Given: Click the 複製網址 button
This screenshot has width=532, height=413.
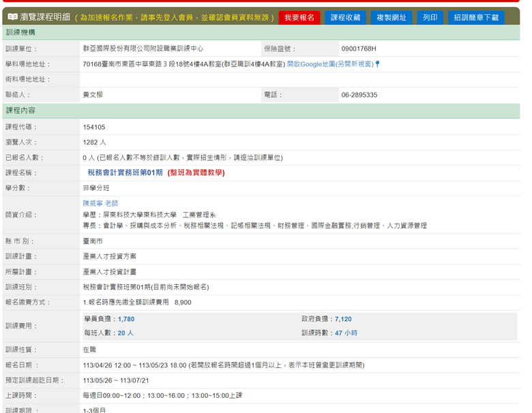Looking at the screenshot, I should coord(391,18).
